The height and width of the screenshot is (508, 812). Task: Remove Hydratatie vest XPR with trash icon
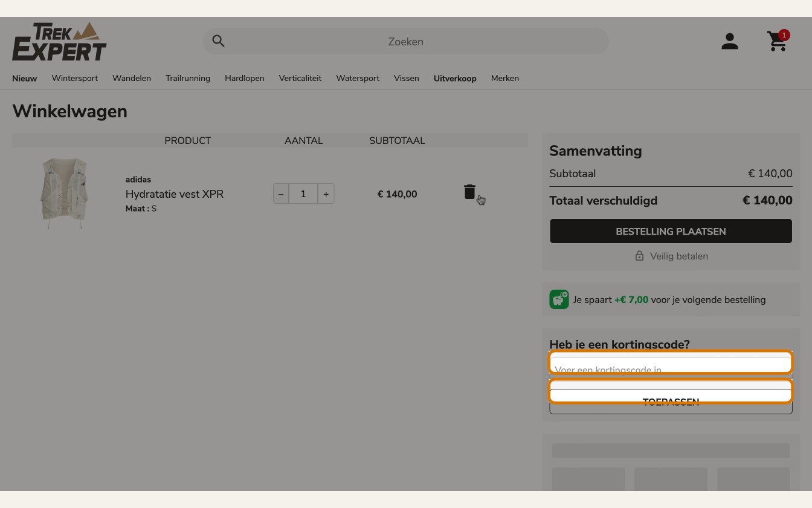(469, 192)
